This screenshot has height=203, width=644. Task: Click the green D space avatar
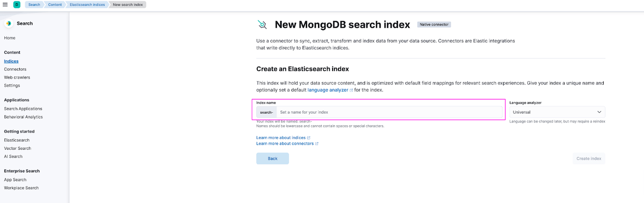click(17, 4)
